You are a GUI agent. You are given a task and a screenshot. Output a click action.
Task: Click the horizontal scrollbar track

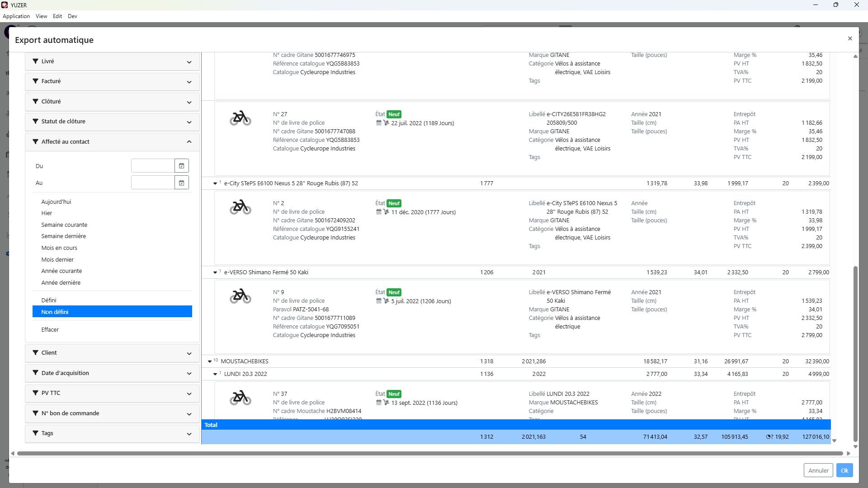(x=429, y=453)
